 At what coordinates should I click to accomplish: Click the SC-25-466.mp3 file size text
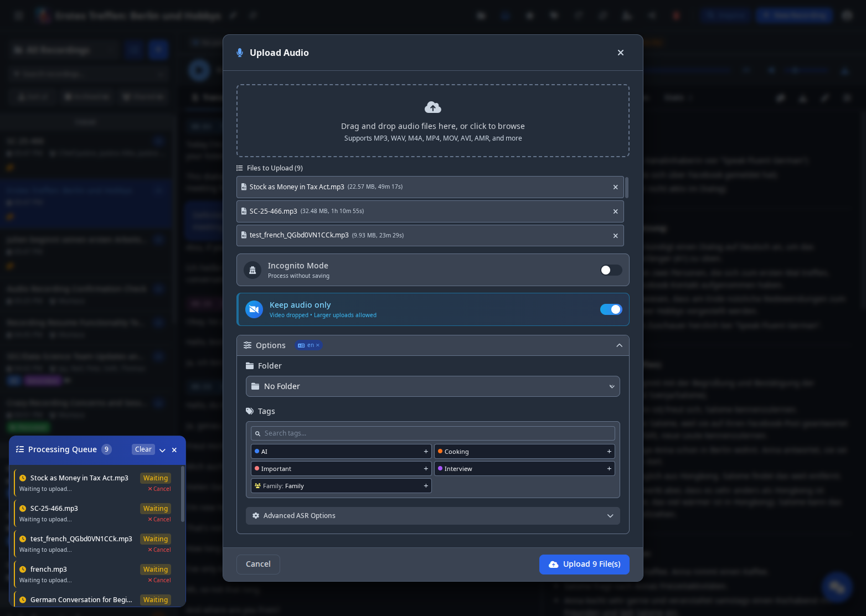332,211
